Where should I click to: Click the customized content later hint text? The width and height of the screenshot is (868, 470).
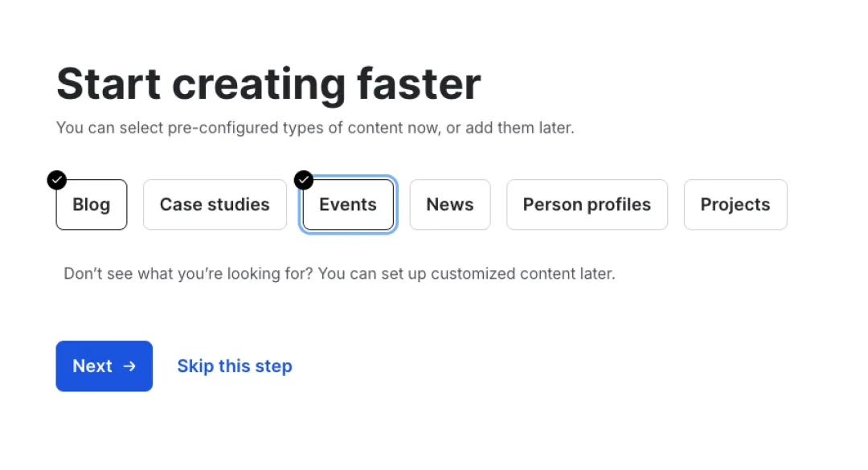click(x=339, y=273)
